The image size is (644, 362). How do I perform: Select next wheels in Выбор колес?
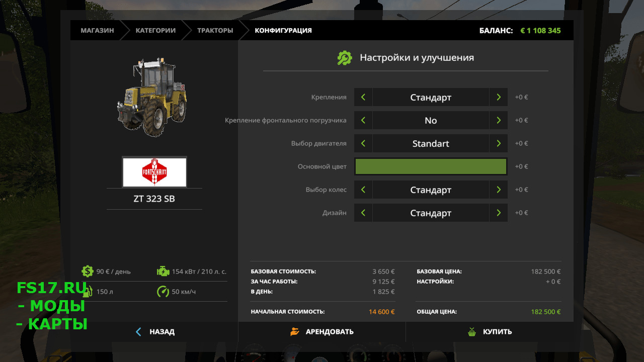498,190
